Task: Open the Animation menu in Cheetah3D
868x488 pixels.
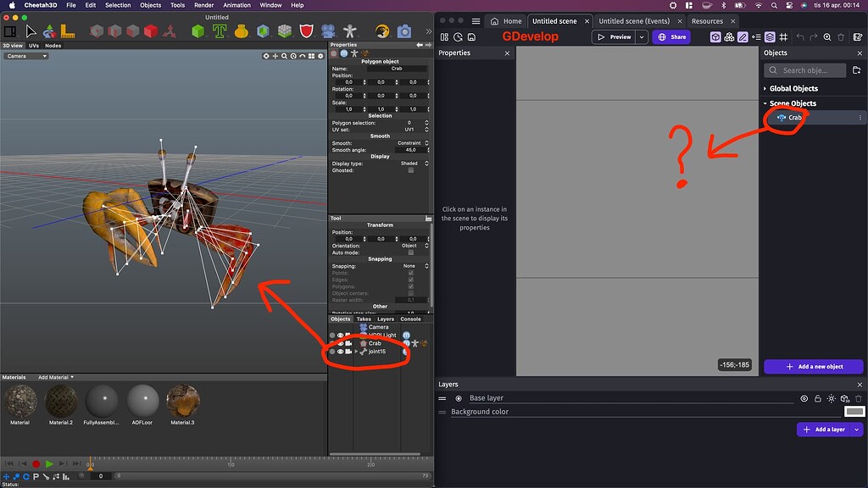Action: 236,4
